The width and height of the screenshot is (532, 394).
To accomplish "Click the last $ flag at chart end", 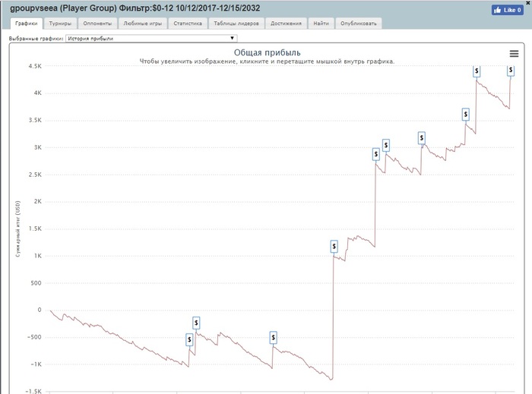I will coord(511,71).
